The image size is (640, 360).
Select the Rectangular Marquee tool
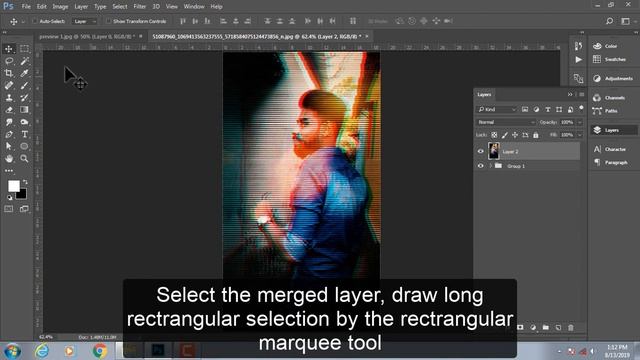click(24, 49)
